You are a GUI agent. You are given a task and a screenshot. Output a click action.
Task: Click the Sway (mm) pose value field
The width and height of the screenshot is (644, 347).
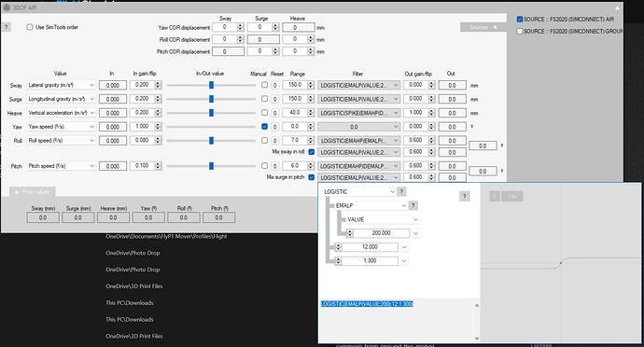pyautogui.click(x=43, y=218)
